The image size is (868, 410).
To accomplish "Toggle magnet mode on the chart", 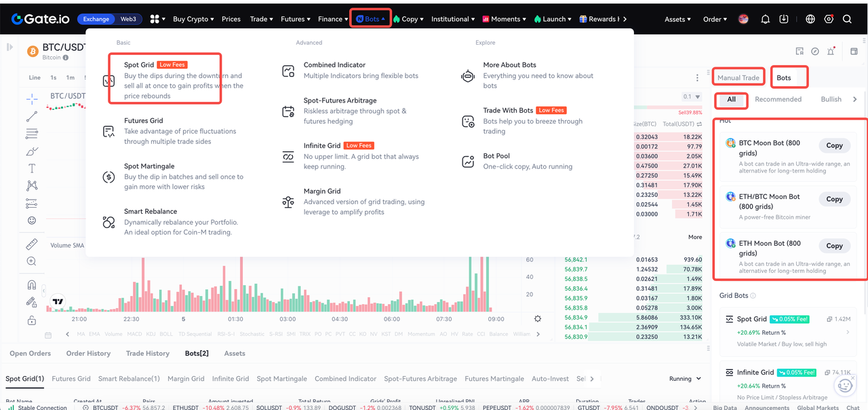I will pyautogui.click(x=31, y=284).
